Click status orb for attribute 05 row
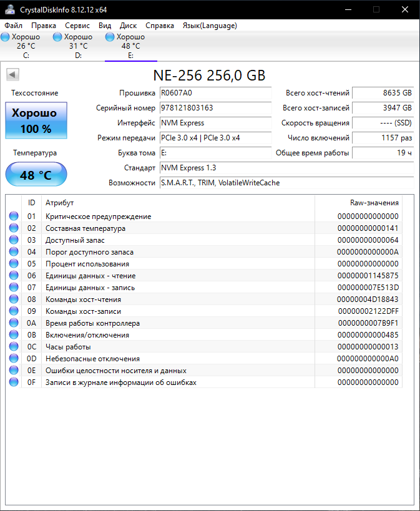The width and height of the screenshot is (420, 511). [14, 263]
